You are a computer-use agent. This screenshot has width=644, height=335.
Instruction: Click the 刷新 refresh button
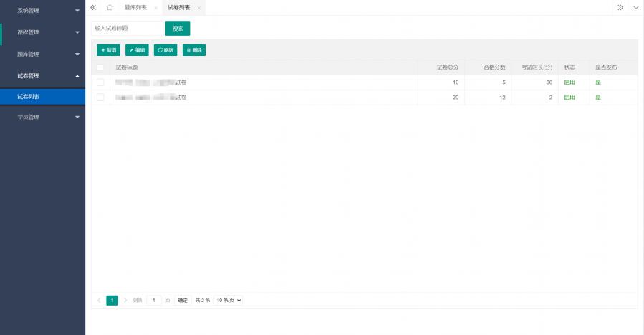coord(165,50)
